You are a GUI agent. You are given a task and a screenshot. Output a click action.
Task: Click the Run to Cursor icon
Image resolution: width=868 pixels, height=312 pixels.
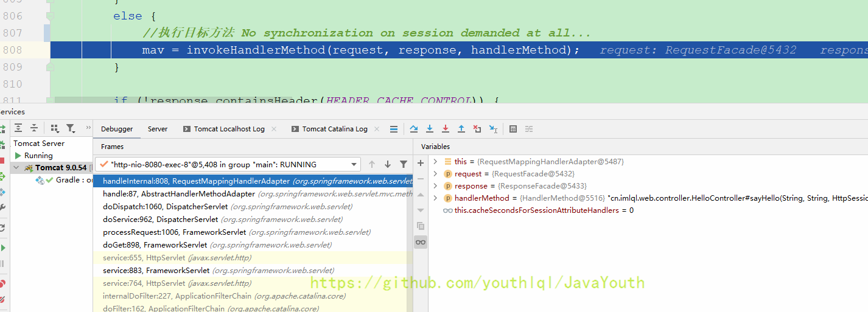[493, 129]
